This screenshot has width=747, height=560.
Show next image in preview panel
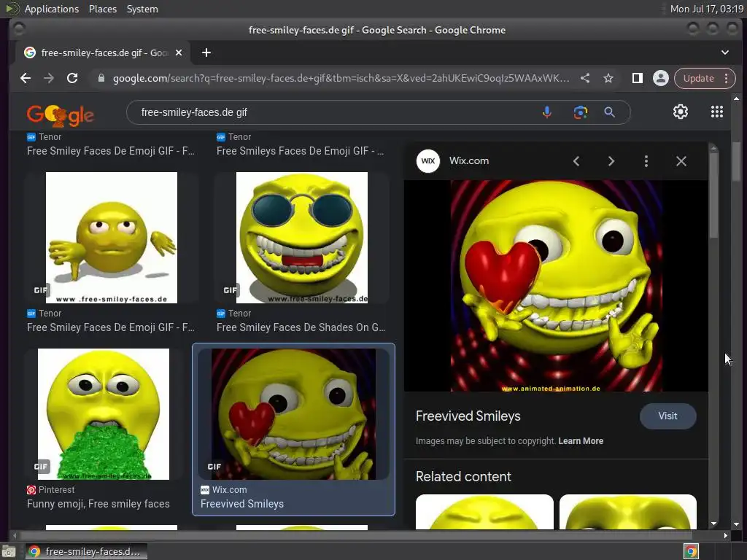coord(611,161)
